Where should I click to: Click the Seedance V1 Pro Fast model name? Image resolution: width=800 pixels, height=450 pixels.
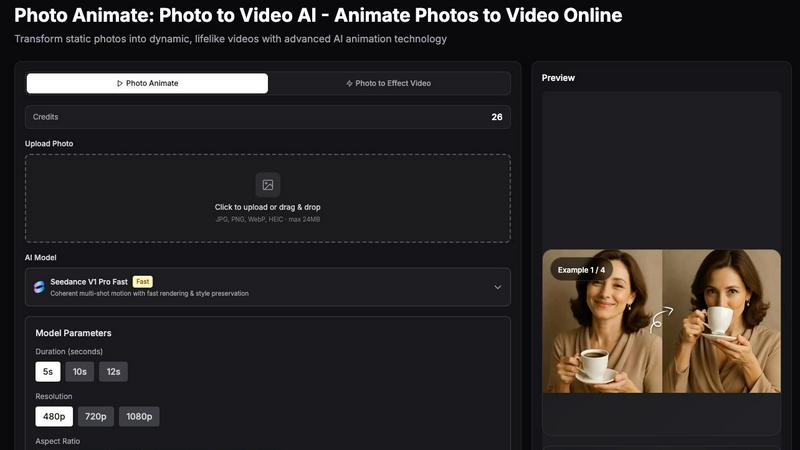pyautogui.click(x=89, y=282)
